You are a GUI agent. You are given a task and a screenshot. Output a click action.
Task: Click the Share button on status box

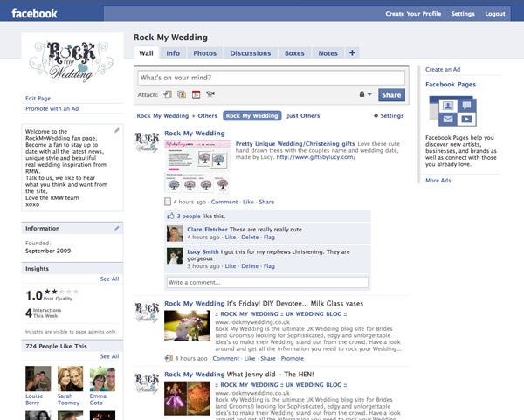point(391,95)
